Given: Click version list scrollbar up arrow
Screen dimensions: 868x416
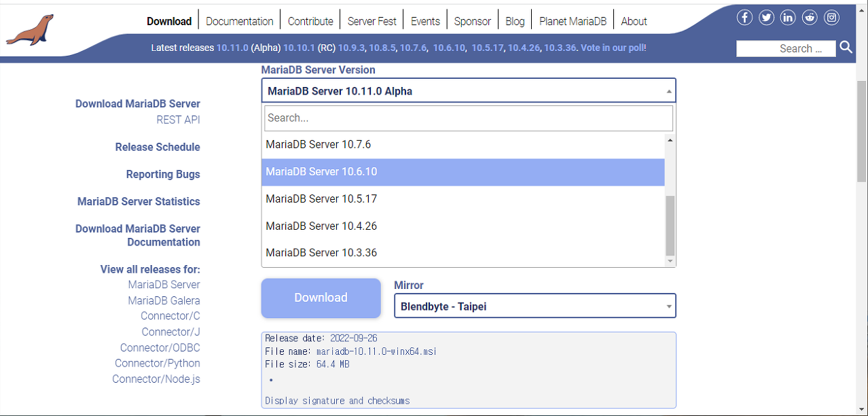Looking at the screenshot, I should click(x=670, y=140).
